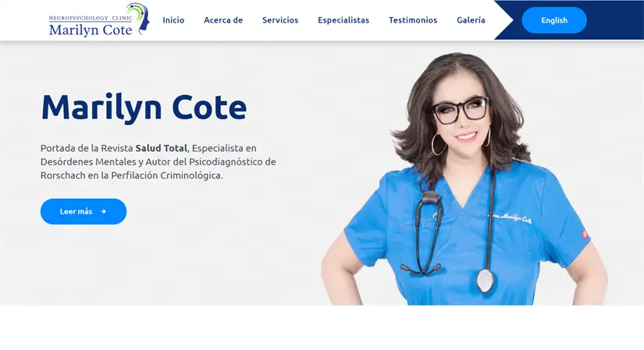The height and width of the screenshot is (350, 644).
Task: Open the Galería navigation link
Action: pos(471,20)
